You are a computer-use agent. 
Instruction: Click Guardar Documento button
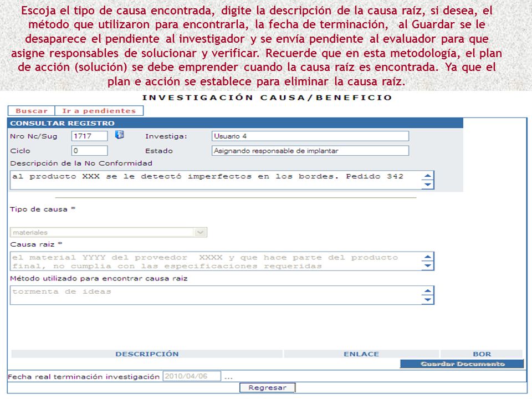[x=462, y=364]
